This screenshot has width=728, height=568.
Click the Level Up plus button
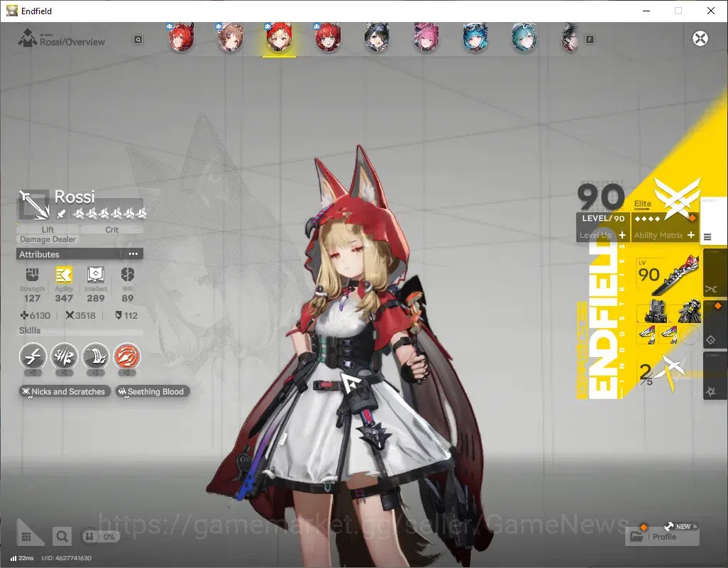(x=622, y=235)
